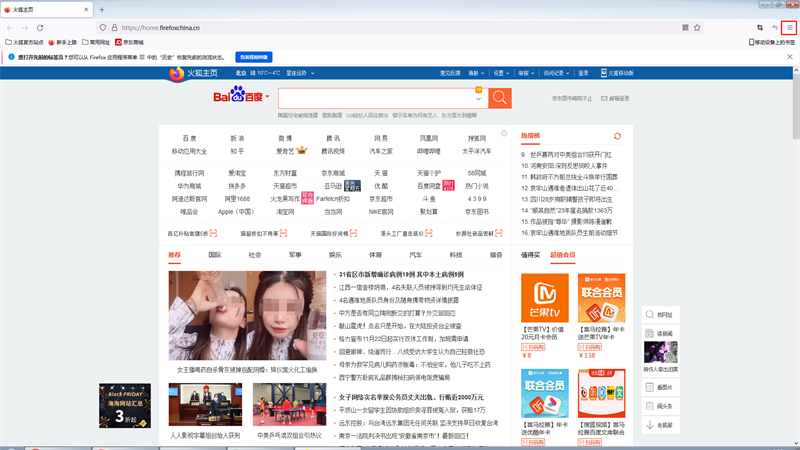The width and height of the screenshot is (800, 450).
Task: Expand 访问记录 history dropdown
Action: [x=556, y=73]
